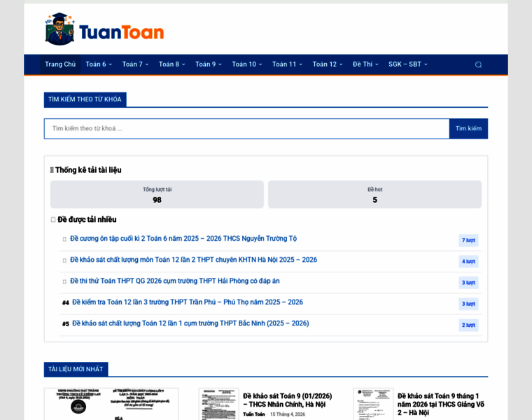Open Đề kiểm tra THPT Trần Phú link
The image size is (532, 420).
pos(188,302)
